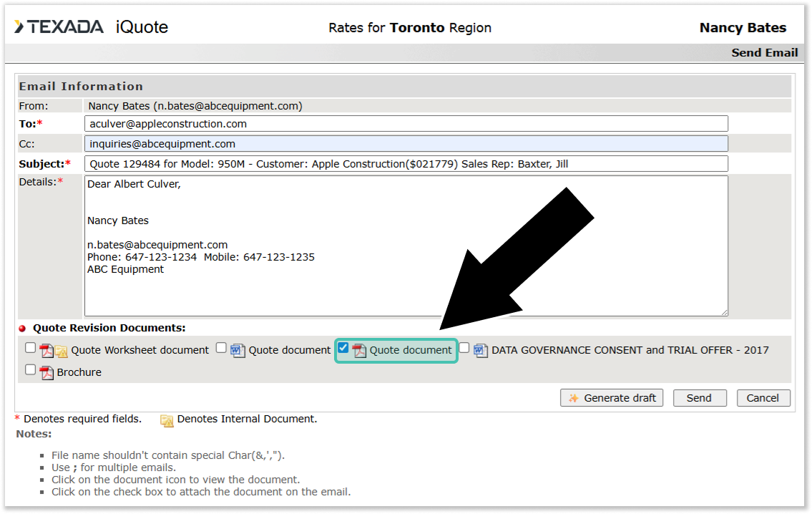
Task: Click inside the Details message text area
Action: click(x=406, y=286)
